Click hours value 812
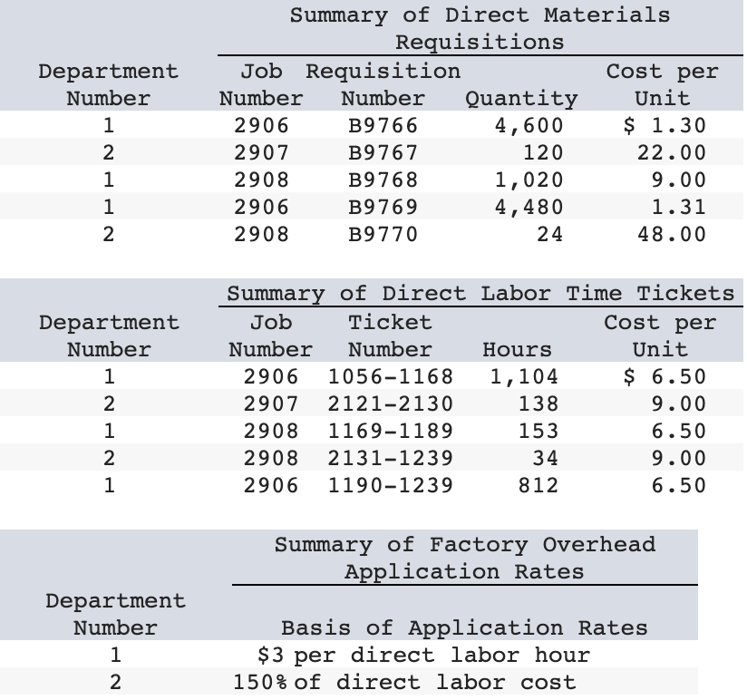 coord(538,485)
